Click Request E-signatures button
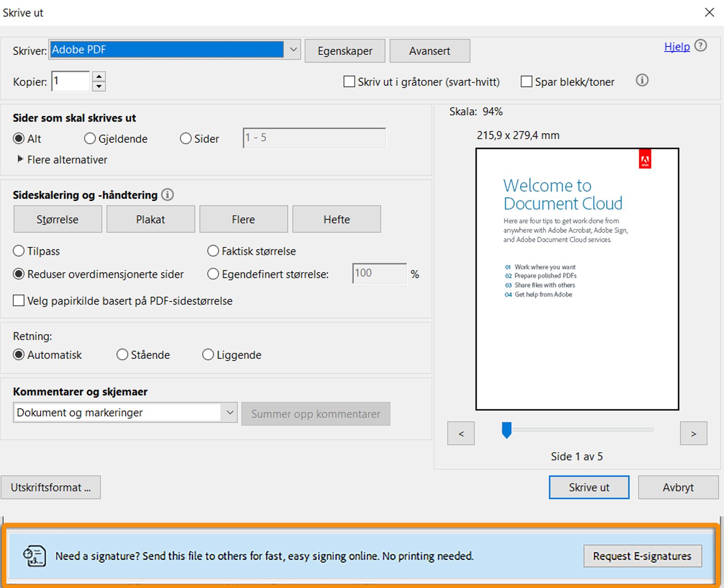The image size is (724, 588). [x=642, y=556]
